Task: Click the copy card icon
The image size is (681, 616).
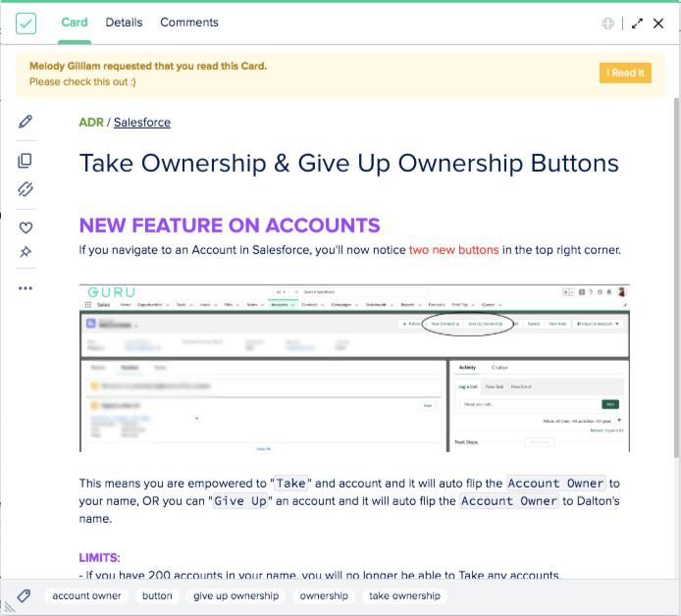Action: (26, 161)
